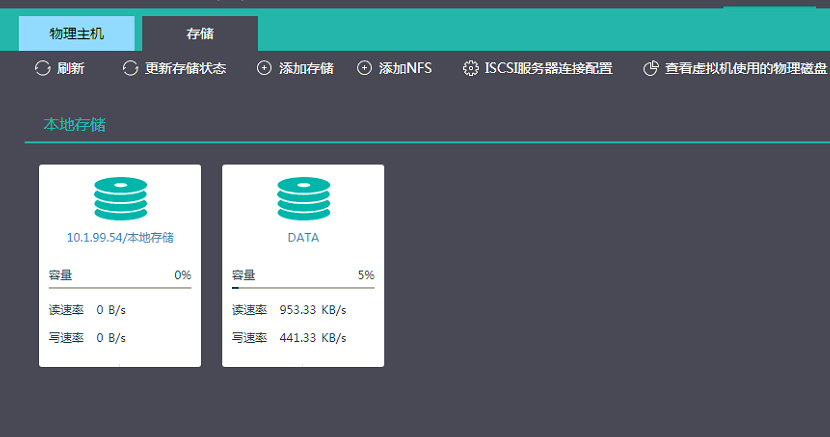Click the DATA card 读速率 label
This screenshot has width=830, height=437.
(x=249, y=310)
